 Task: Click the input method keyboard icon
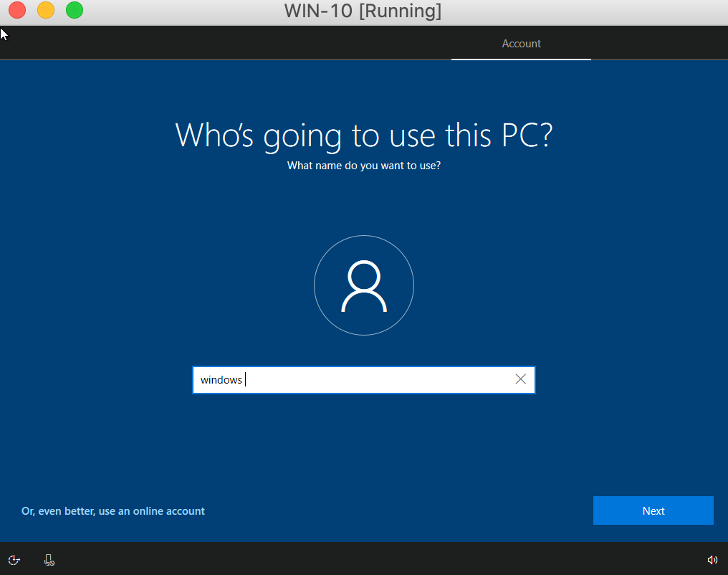pyautogui.click(x=49, y=560)
